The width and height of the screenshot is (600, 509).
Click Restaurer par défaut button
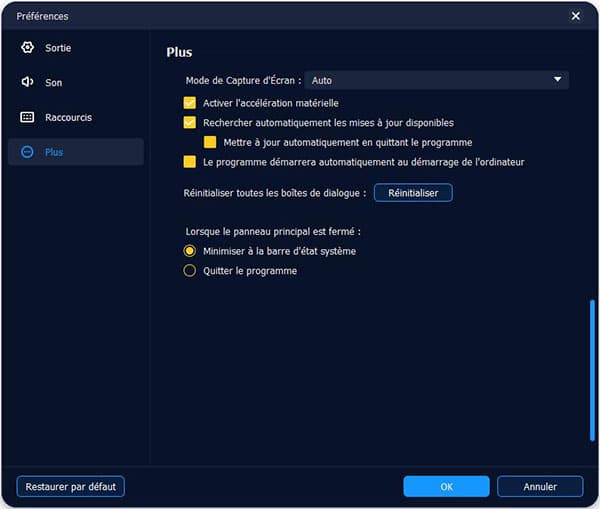[70, 487]
